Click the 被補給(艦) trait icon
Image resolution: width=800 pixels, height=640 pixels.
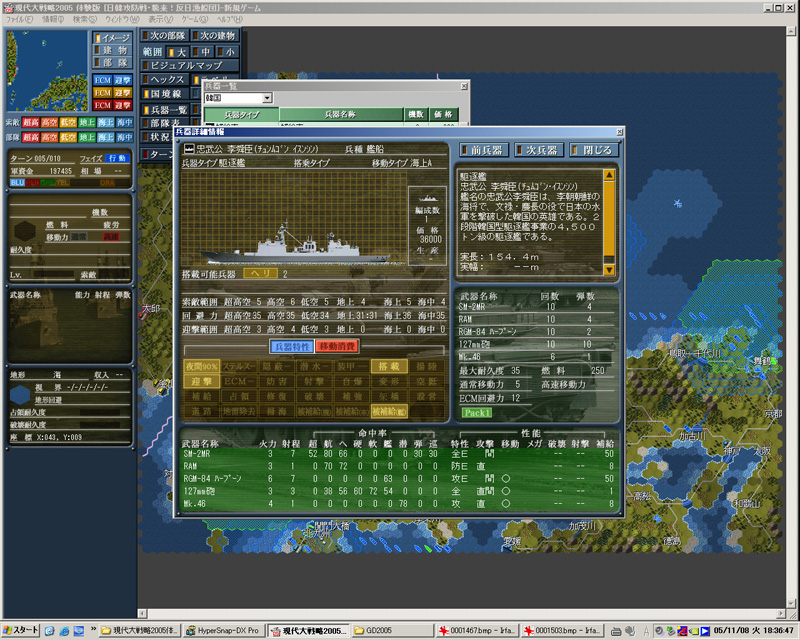(389, 411)
